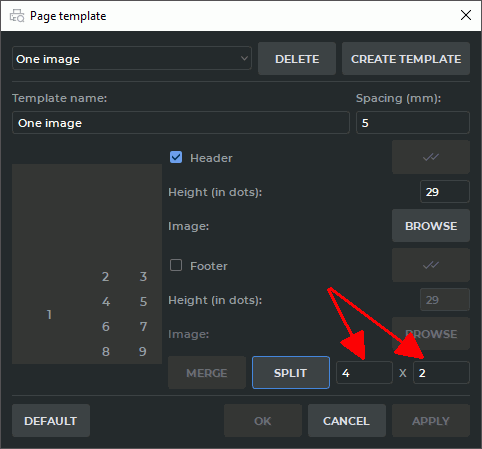Click the split columns field showing 2

point(441,373)
